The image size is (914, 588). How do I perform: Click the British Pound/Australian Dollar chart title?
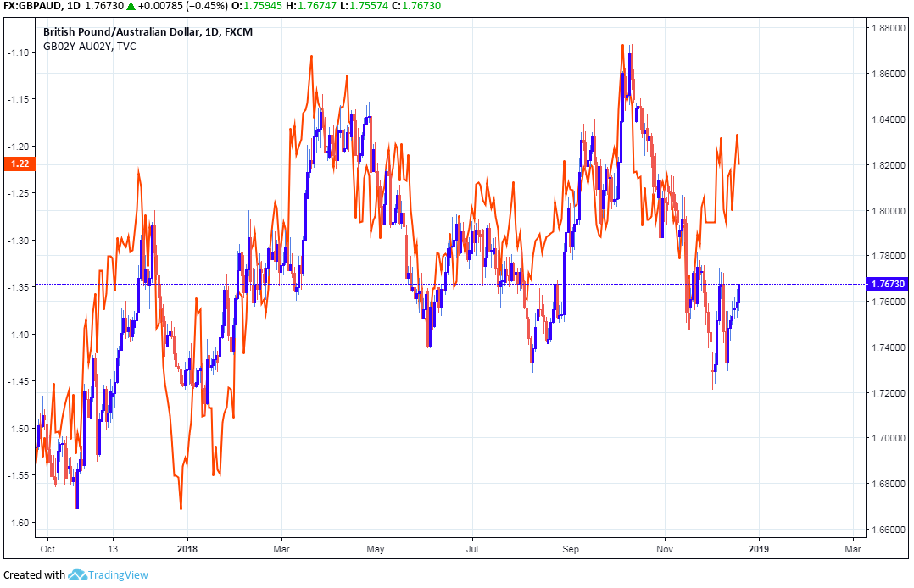(148, 32)
